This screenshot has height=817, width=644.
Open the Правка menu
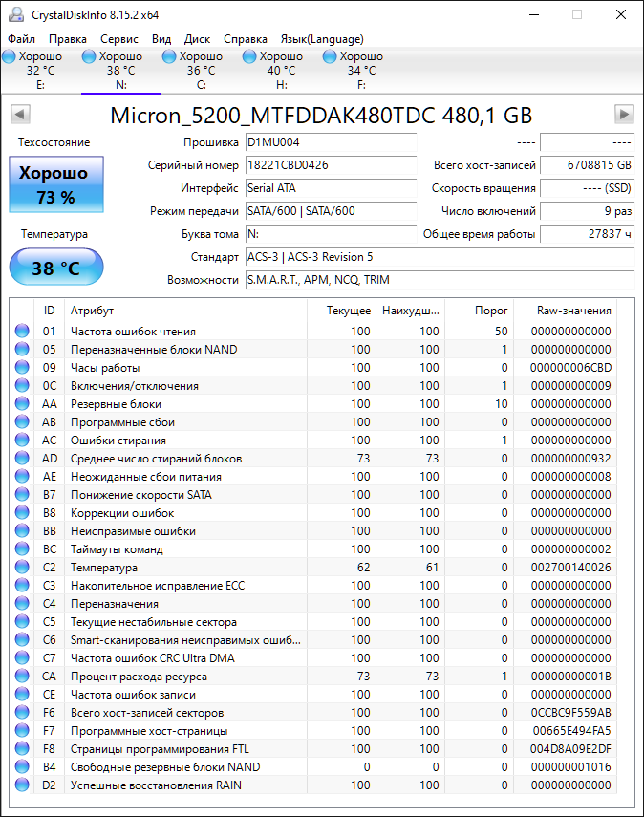68,39
